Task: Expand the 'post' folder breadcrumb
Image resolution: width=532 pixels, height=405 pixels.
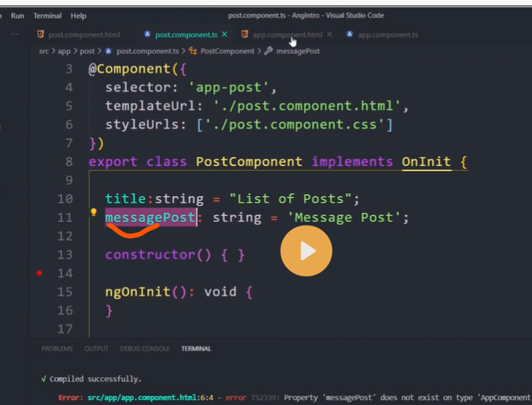Action: click(x=86, y=51)
